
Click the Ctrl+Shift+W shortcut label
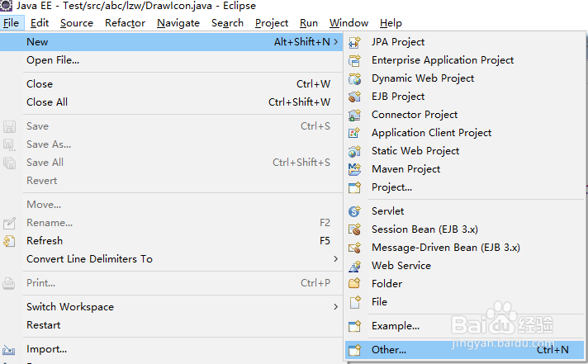pyautogui.click(x=299, y=102)
